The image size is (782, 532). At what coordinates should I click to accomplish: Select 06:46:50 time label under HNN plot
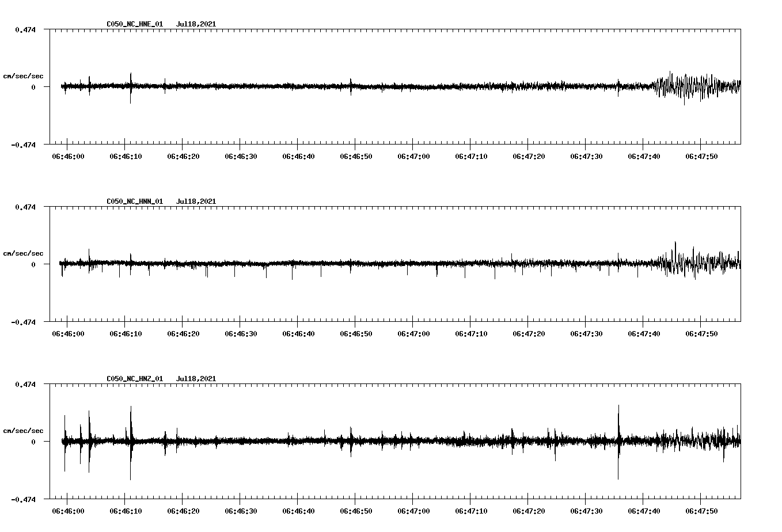356,334
